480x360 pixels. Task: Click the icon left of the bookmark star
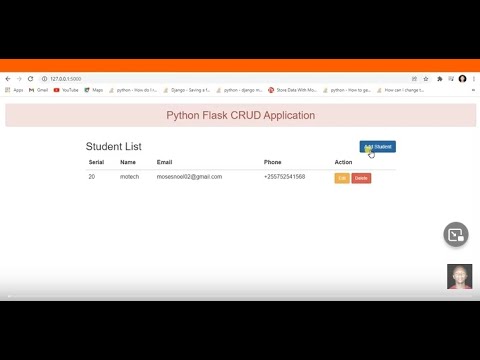click(414, 79)
